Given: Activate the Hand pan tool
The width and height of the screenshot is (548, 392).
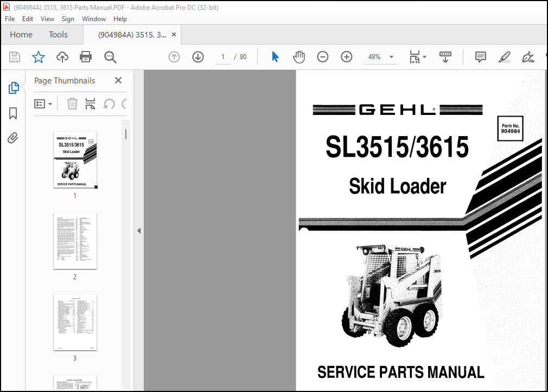Looking at the screenshot, I should 299,57.
